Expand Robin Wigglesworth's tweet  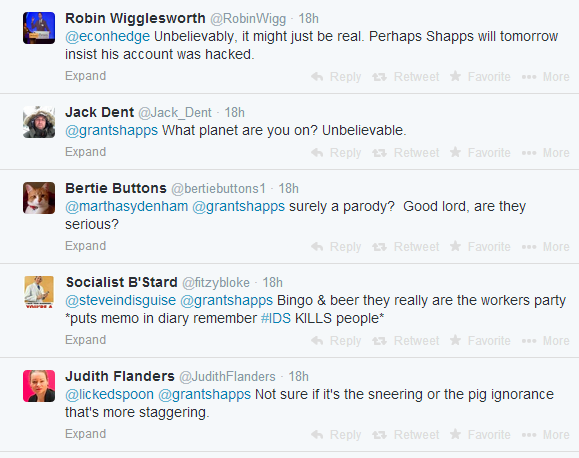click(x=86, y=76)
